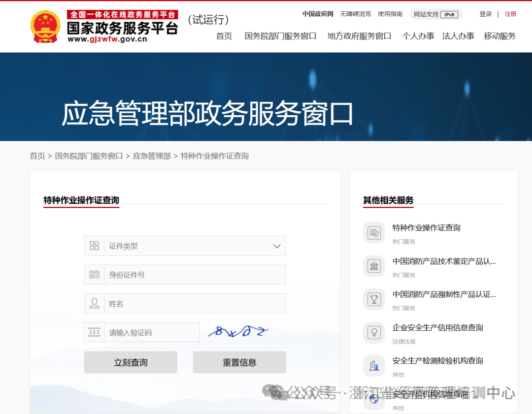Open the 首页 navigation item
This screenshot has height=414, width=532.
pyautogui.click(x=224, y=36)
